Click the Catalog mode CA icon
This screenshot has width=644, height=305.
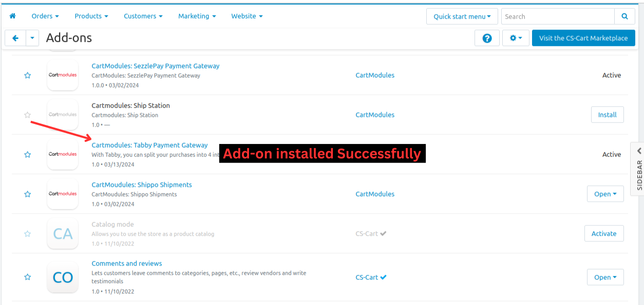63,234
